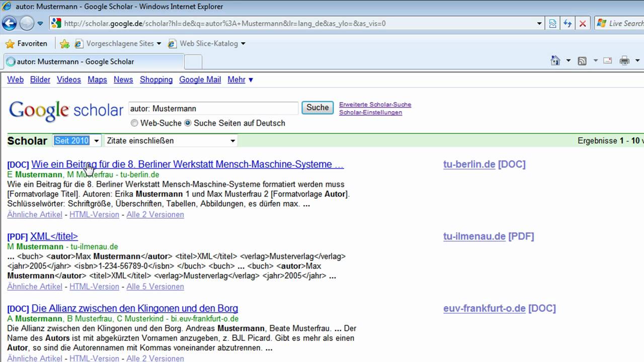
Task: Expand the RSS feeds dropdown arrow
Action: [x=595, y=61]
